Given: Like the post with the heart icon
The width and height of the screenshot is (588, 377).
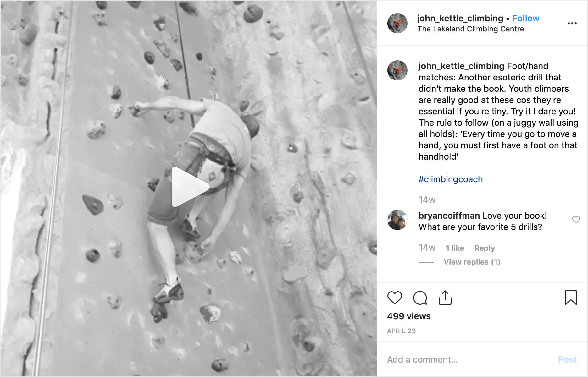Looking at the screenshot, I should (395, 298).
